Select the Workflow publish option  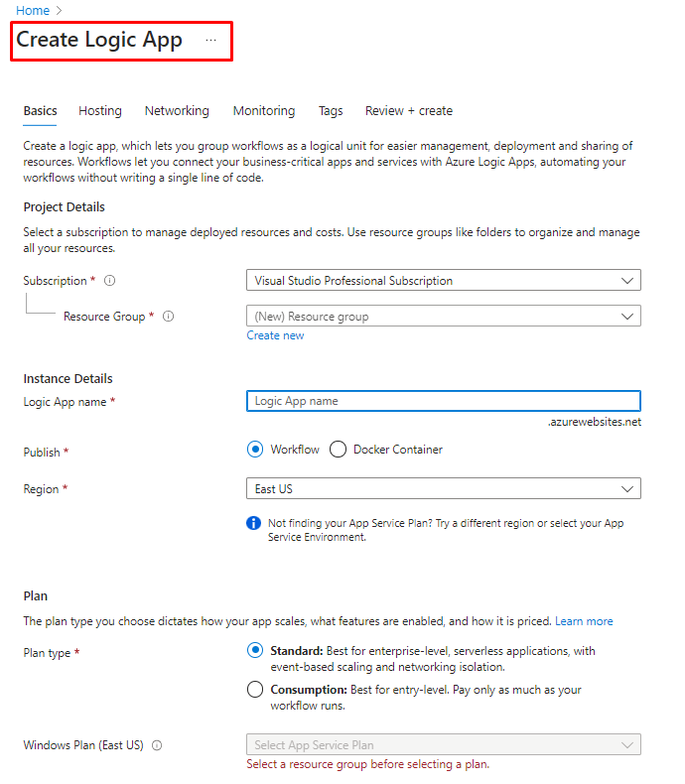(x=255, y=450)
